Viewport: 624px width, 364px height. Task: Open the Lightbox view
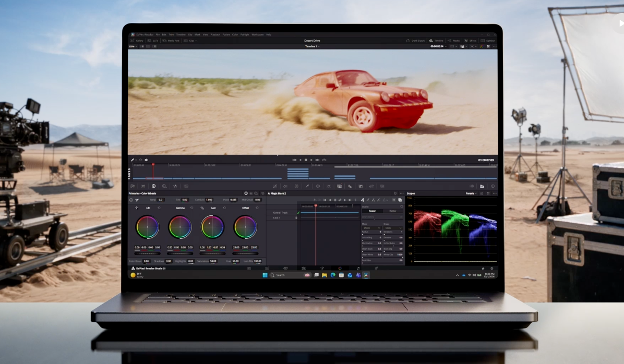pyautogui.click(x=488, y=41)
